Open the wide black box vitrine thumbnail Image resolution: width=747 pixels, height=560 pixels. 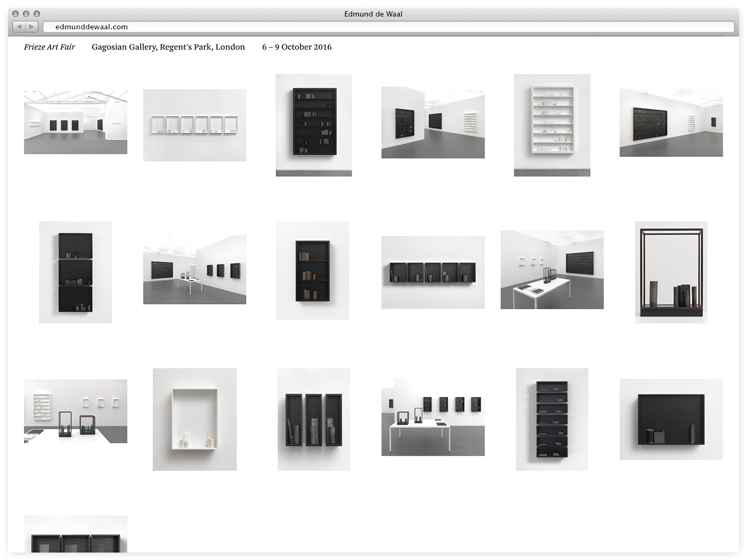(671, 419)
